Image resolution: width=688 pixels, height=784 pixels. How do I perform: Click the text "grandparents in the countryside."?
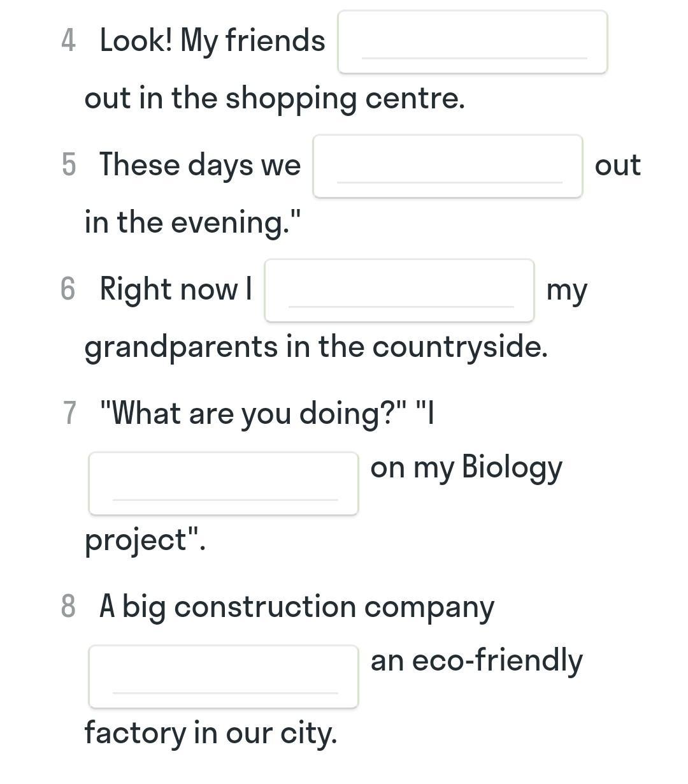tap(315, 347)
